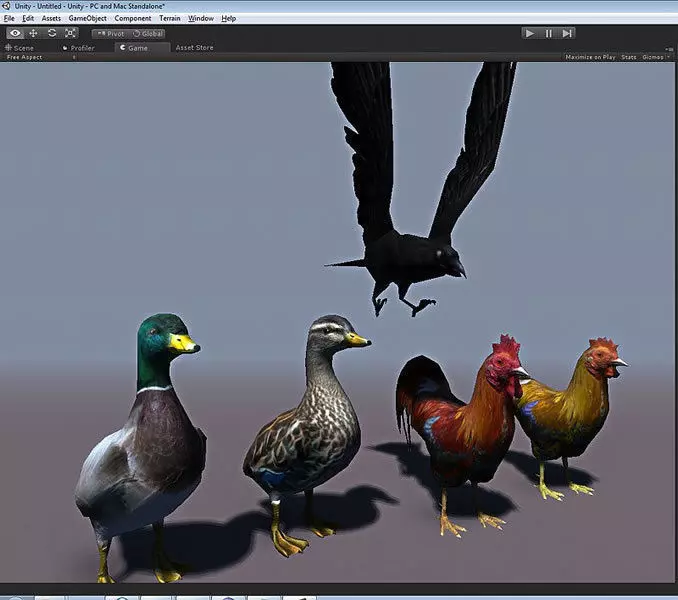The width and height of the screenshot is (678, 600).
Task: Open the Terrain menu
Action: coord(170,18)
